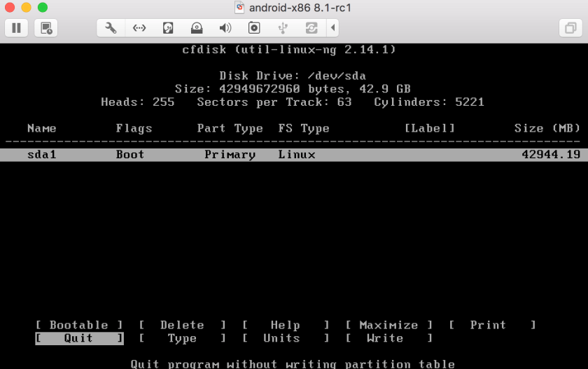Screen dimensions: 588x369
Task: Select the Help menu option
Action: 286,325
